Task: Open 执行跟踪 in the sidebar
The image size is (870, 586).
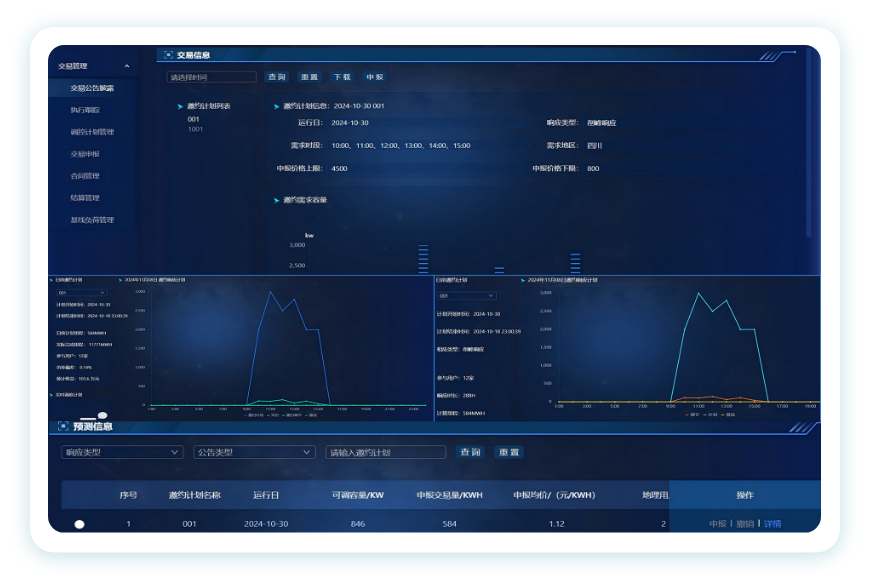Action: [85, 110]
